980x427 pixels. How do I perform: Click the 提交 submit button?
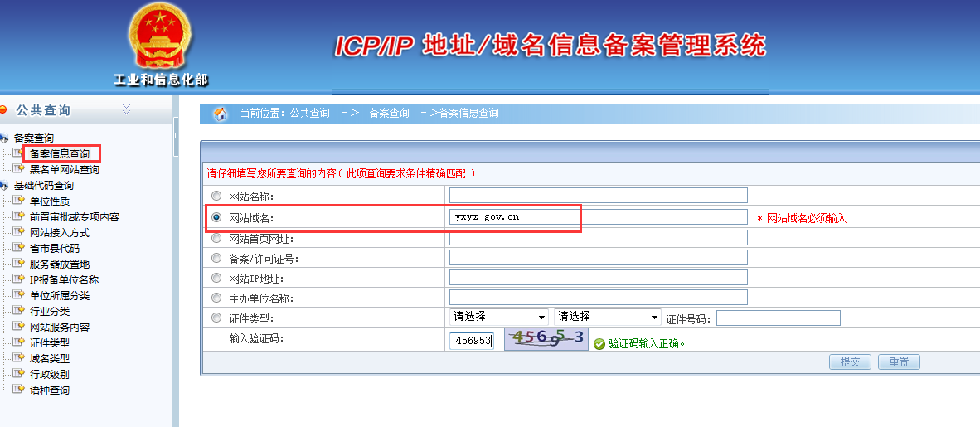[x=850, y=362]
